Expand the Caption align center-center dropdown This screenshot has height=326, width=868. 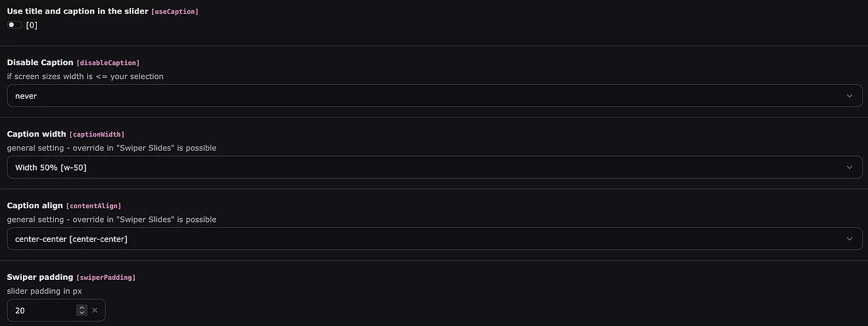(x=421, y=238)
